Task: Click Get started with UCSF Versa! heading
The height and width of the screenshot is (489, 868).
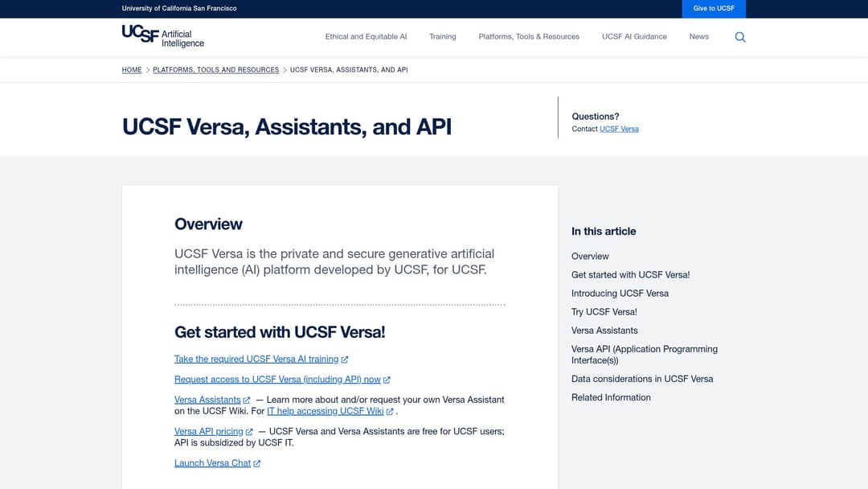Action: point(280,332)
